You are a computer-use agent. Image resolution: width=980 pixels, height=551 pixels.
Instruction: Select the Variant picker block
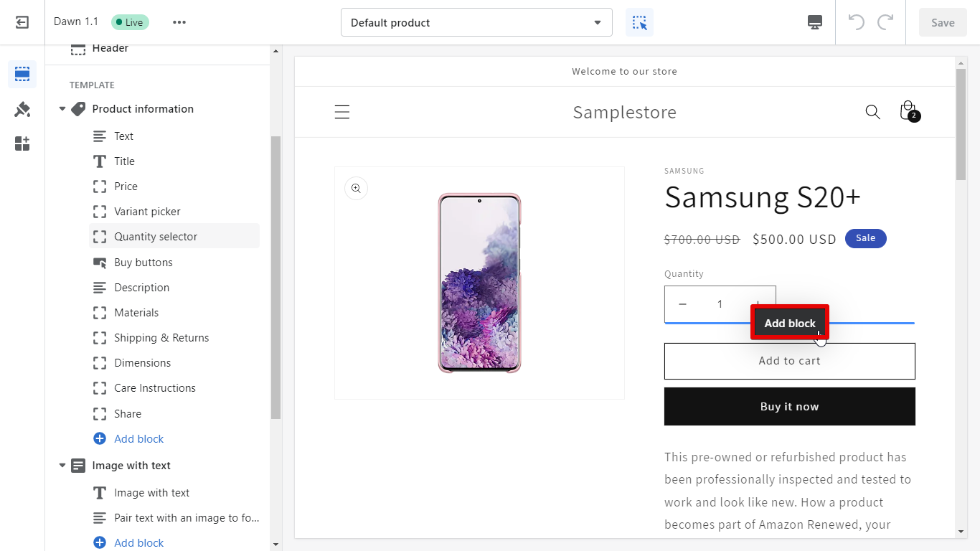(174, 212)
